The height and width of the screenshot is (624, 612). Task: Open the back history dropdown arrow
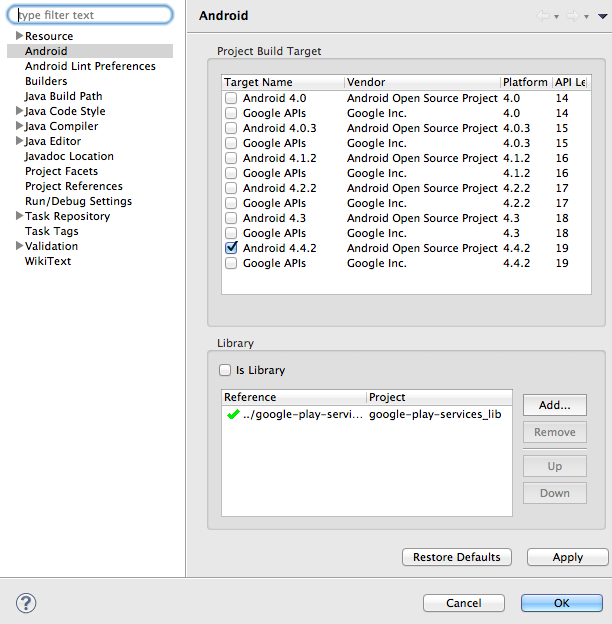tap(556, 17)
